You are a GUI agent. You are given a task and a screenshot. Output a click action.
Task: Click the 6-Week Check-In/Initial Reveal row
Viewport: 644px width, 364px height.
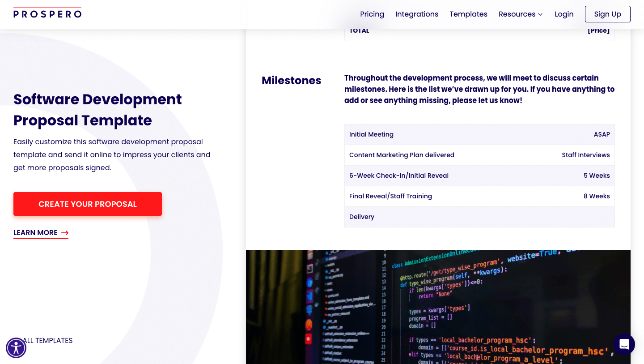point(479,176)
